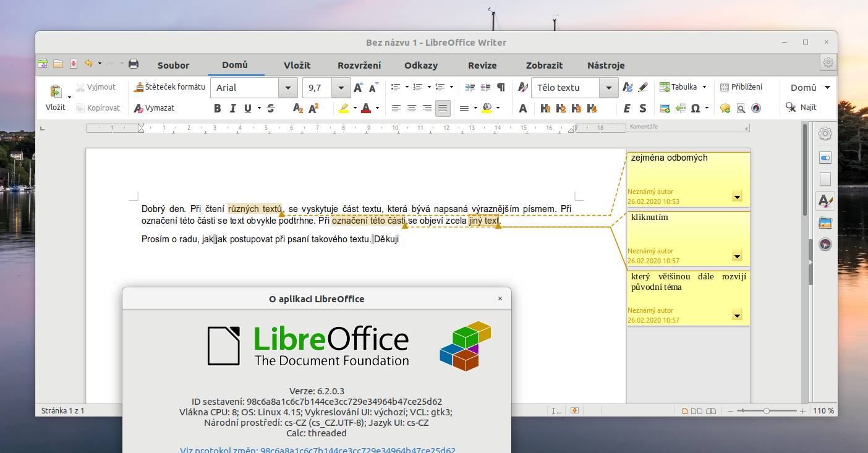Click the Open folder icon
This screenshot has height=453, width=868.
click(58, 64)
